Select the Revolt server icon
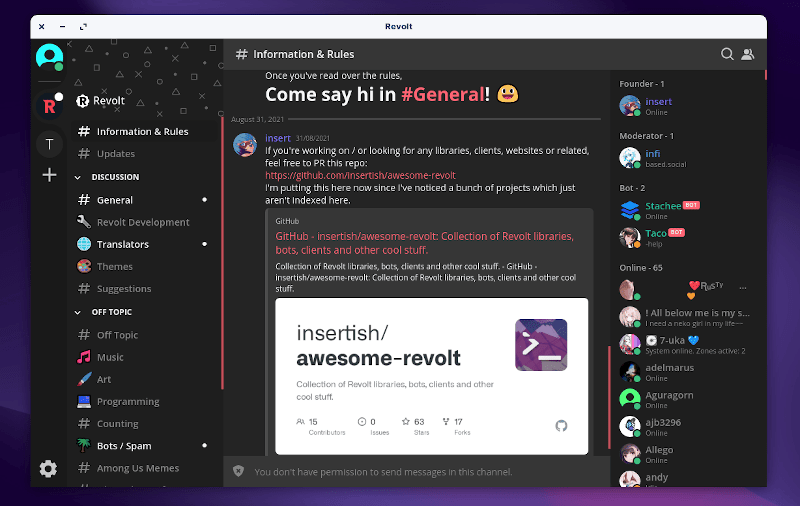The height and width of the screenshot is (506, 800). [49, 105]
